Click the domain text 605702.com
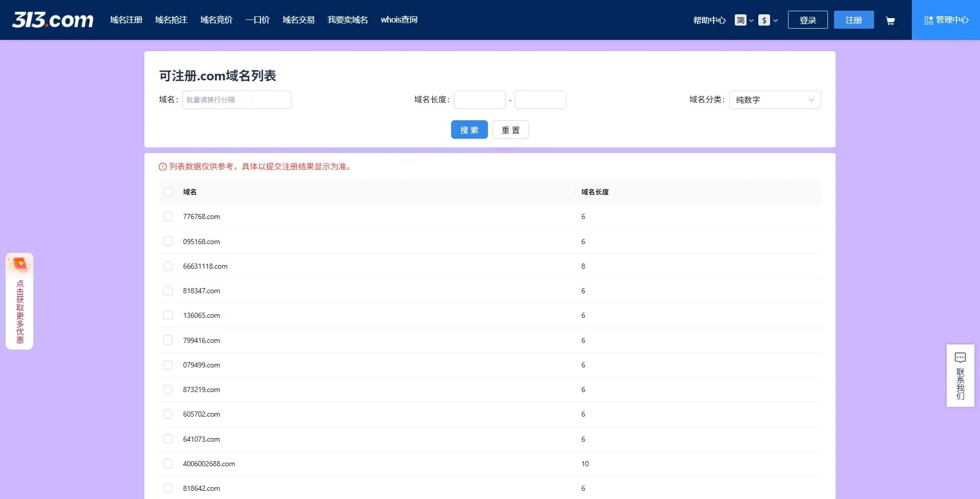The width and height of the screenshot is (980, 499). coord(201,414)
